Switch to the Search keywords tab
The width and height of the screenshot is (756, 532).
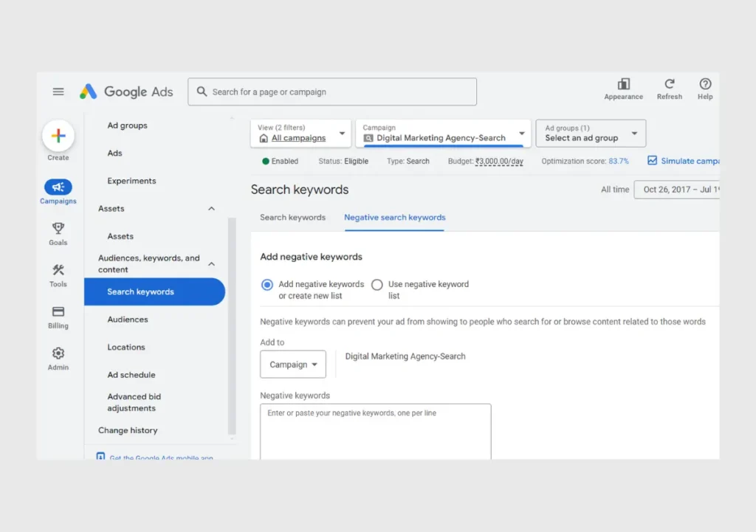pyautogui.click(x=292, y=218)
